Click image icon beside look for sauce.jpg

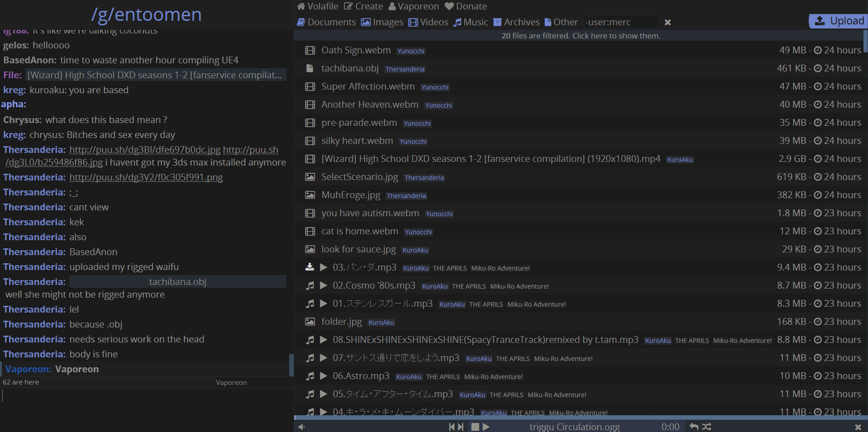(310, 249)
